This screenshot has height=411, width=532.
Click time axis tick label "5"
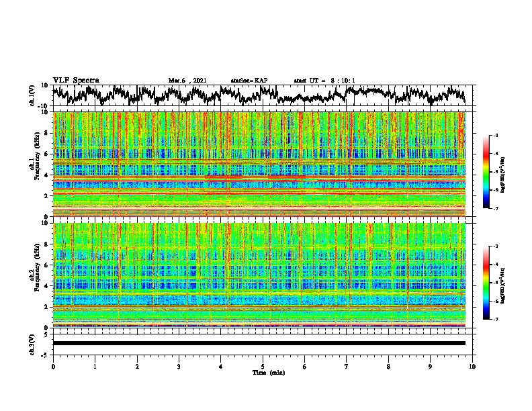(x=263, y=367)
